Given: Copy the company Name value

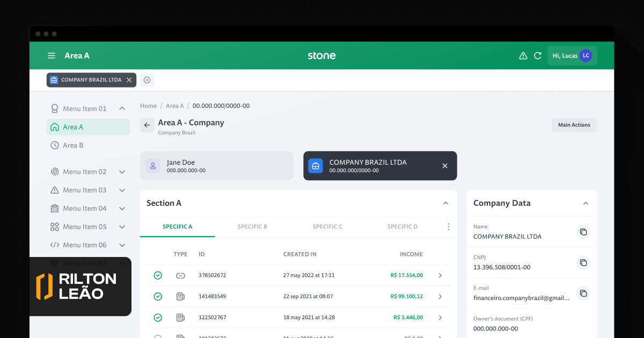Looking at the screenshot, I should click(583, 232).
